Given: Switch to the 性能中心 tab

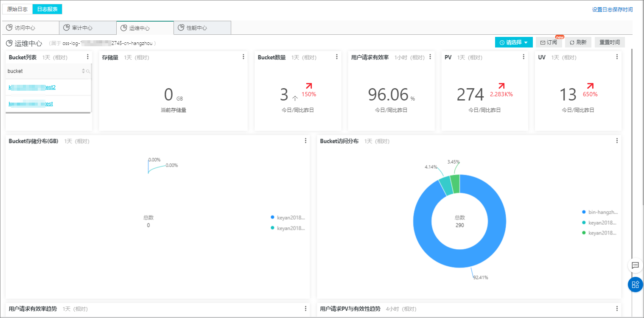Looking at the screenshot, I should pyautogui.click(x=202, y=28).
